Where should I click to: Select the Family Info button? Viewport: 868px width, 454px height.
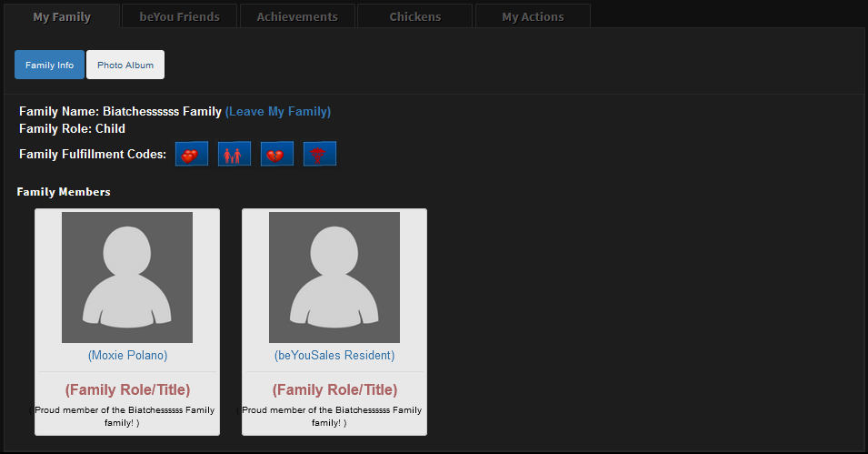pos(49,65)
